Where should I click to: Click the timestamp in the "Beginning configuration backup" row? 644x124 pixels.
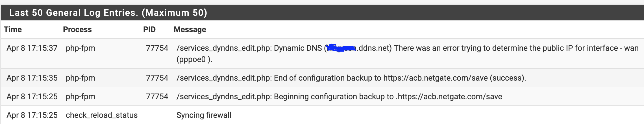pos(32,96)
